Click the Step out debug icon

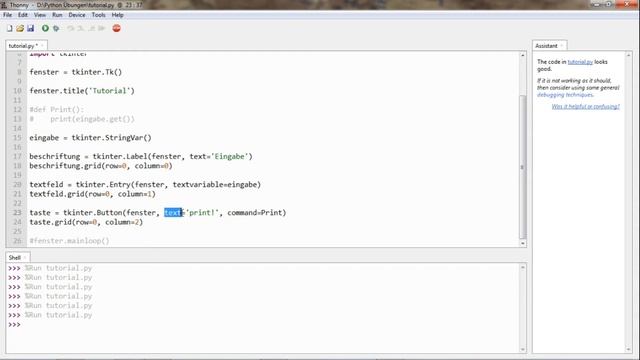point(91,28)
